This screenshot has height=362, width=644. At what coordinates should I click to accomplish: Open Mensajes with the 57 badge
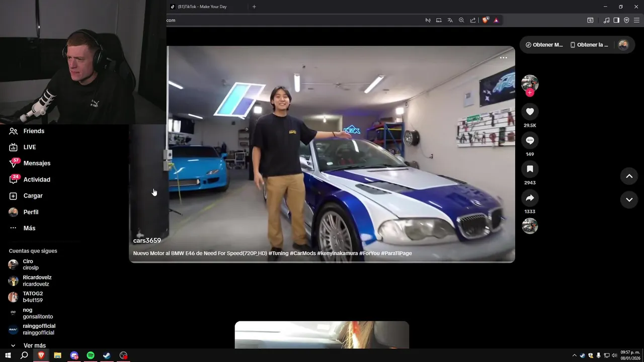click(30, 163)
